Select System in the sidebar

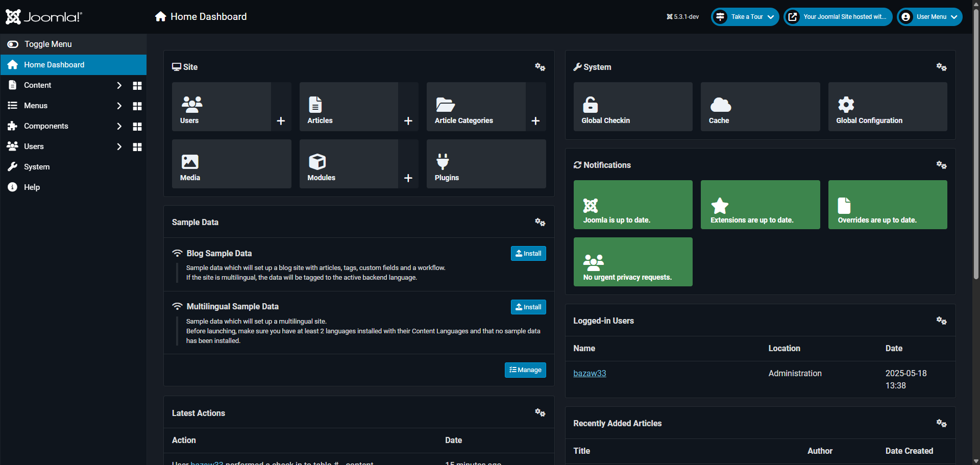point(37,166)
